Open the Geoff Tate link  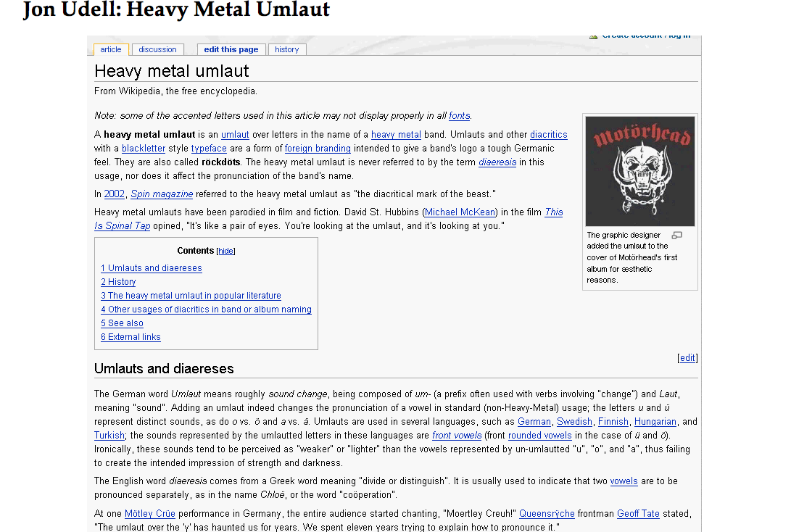(638, 514)
